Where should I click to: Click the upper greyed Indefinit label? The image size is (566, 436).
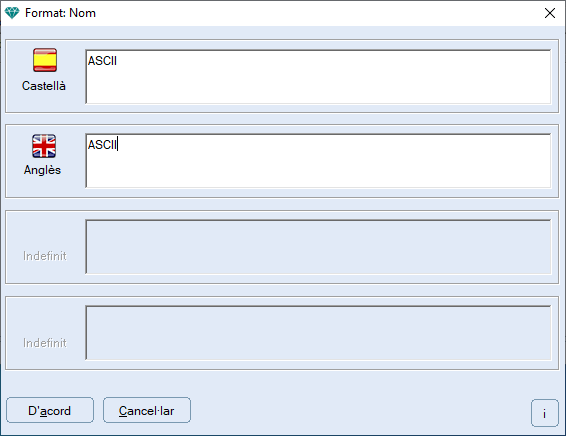(45, 256)
